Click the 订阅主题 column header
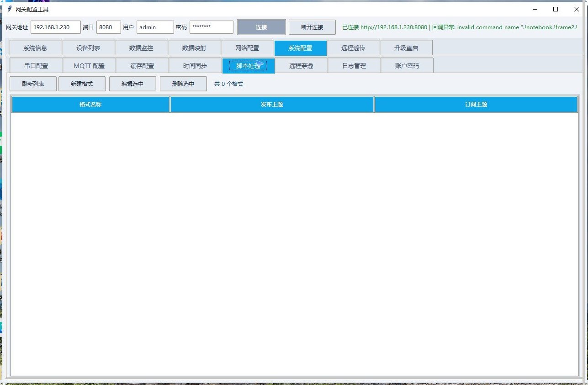 point(476,104)
